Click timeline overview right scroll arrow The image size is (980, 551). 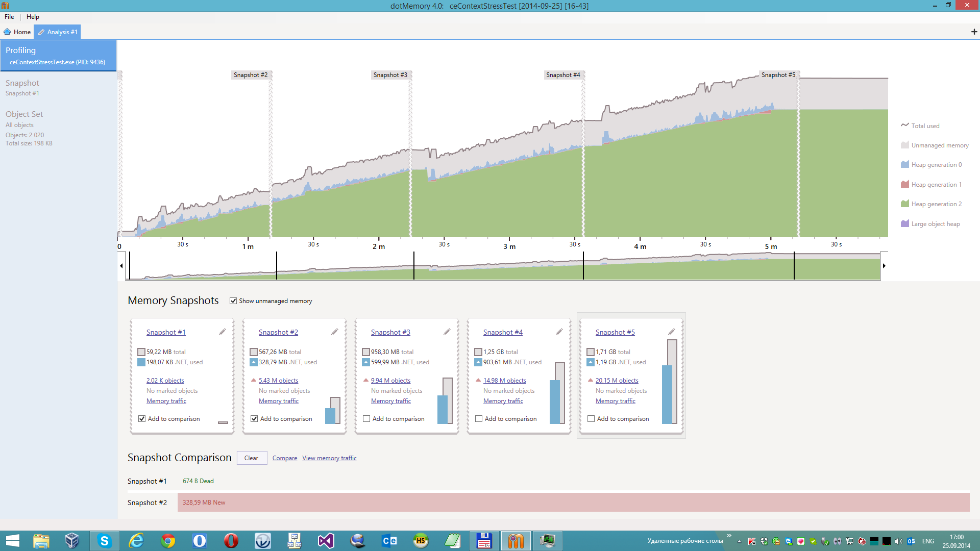pyautogui.click(x=884, y=266)
